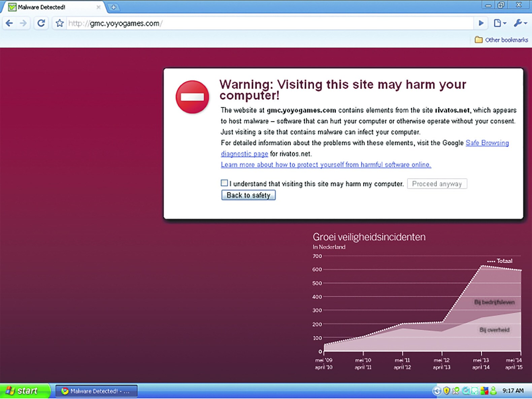Open the page menu icon
This screenshot has width=532, height=399.
[500, 23]
